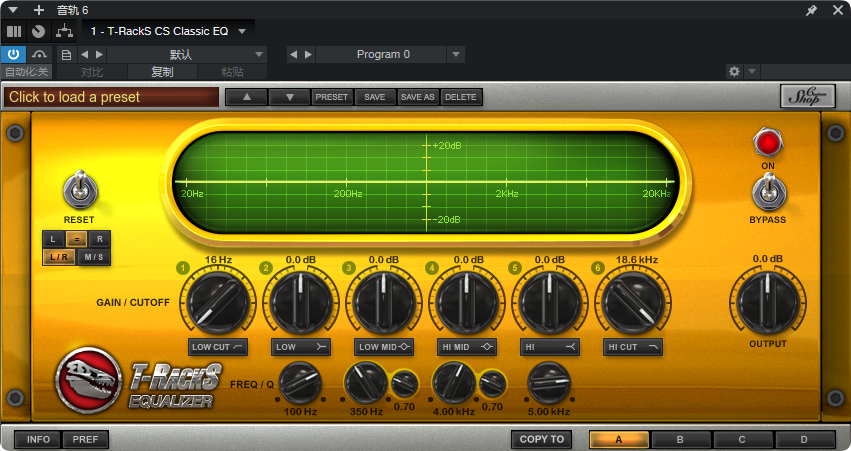Click the pin window icon
This screenshot has height=451, width=851.
(x=811, y=10)
